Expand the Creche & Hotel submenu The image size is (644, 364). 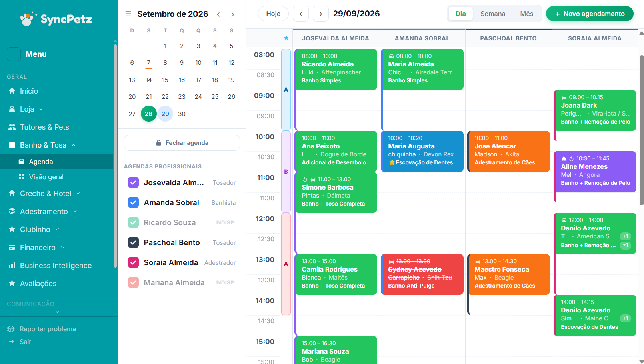coord(78,194)
